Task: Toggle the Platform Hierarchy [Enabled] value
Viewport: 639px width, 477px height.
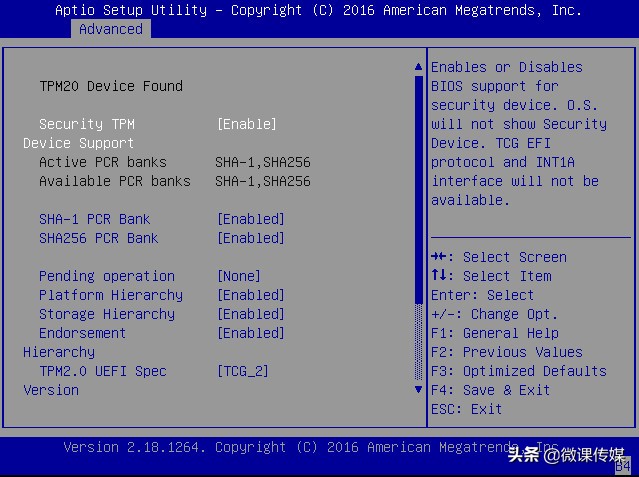Action: point(251,295)
